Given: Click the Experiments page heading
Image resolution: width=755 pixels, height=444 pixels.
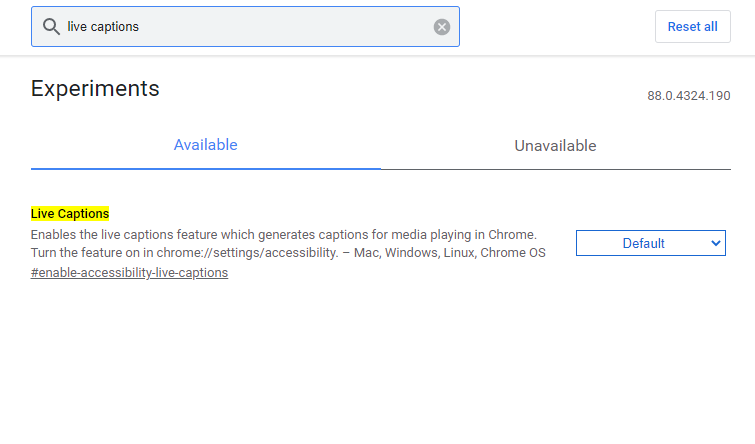Looking at the screenshot, I should click(x=95, y=88).
